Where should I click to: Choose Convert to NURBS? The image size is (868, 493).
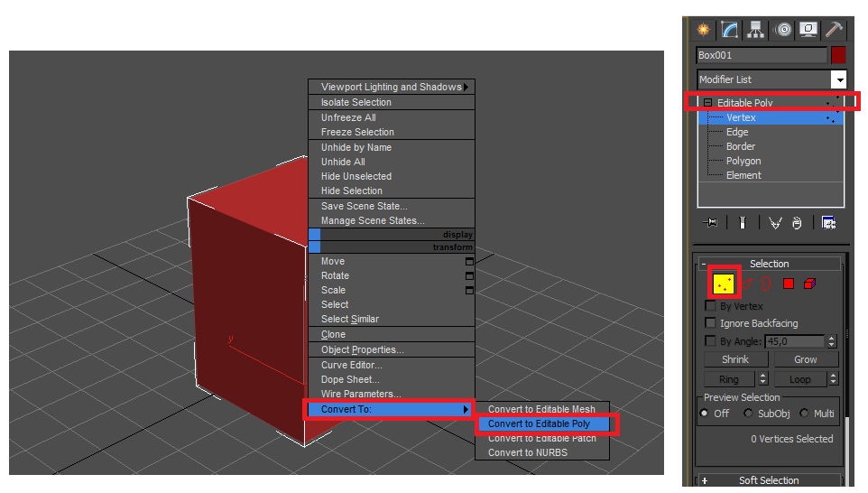point(542,452)
